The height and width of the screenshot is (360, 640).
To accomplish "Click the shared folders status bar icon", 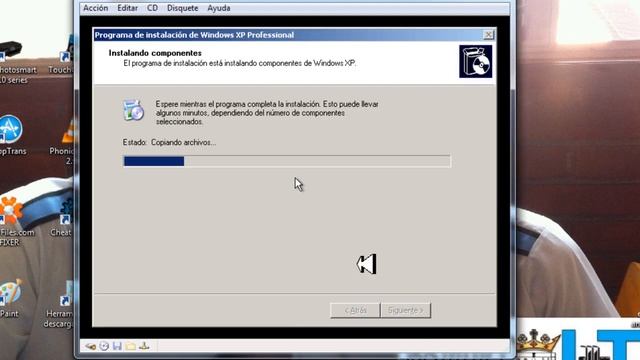I will click(x=131, y=346).
